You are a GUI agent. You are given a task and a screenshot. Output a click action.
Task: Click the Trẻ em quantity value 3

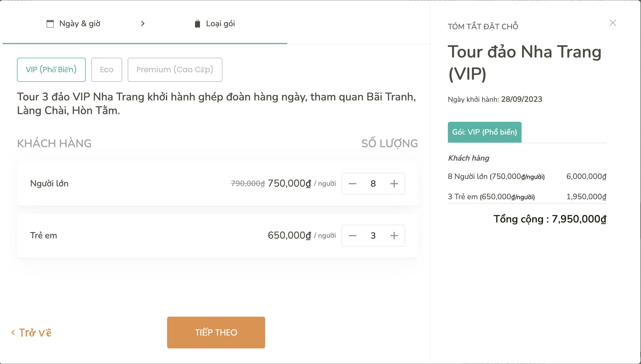pos(373,236)
